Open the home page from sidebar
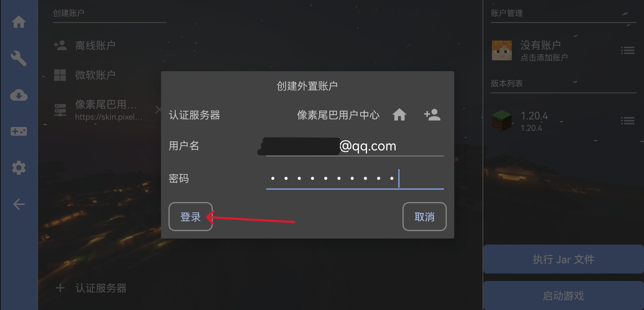The width and height of the screenshot is (644, 310). tap(19, 22)
